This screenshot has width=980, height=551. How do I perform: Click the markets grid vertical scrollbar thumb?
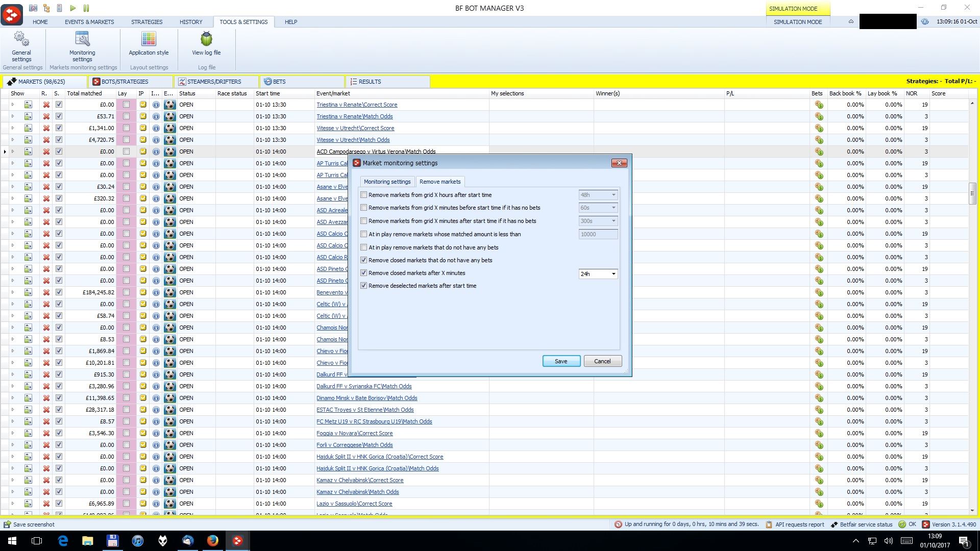point(972,193)
